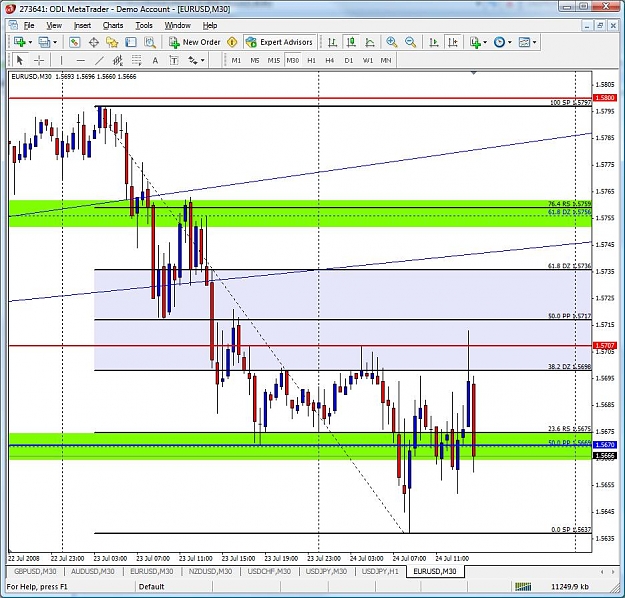
Task: Switch to USDJPY,H1 chart tab
Action: (x=380, y=571)
